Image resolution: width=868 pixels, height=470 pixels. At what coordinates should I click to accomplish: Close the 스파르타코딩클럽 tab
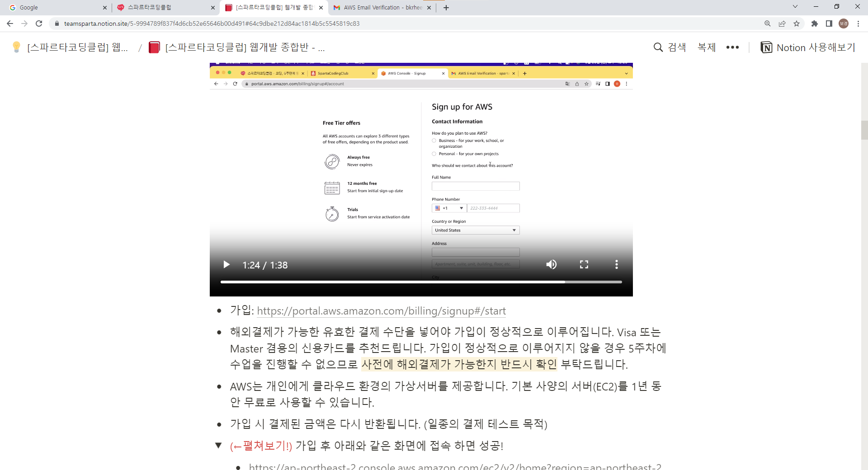point(213,8)
